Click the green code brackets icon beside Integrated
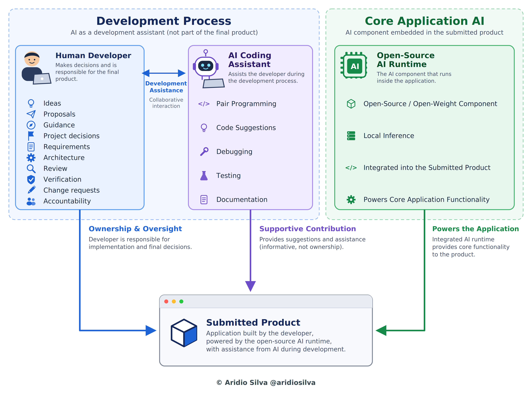 (351, 168)
